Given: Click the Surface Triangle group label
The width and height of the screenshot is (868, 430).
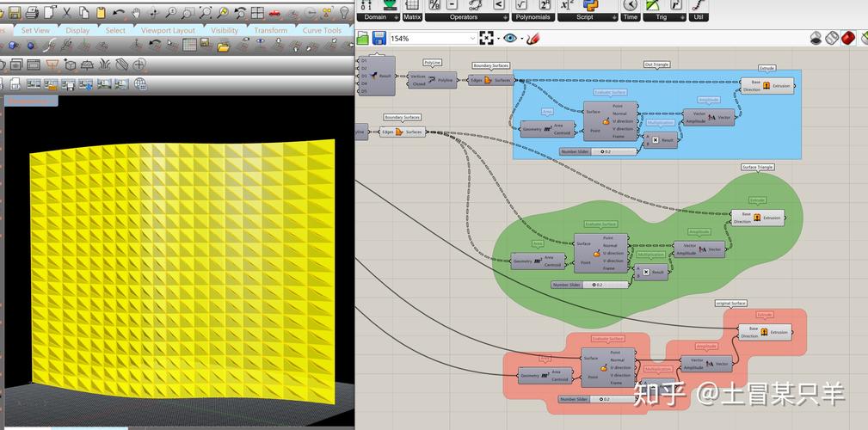Looking at the screenshot, I should point(758,167).
